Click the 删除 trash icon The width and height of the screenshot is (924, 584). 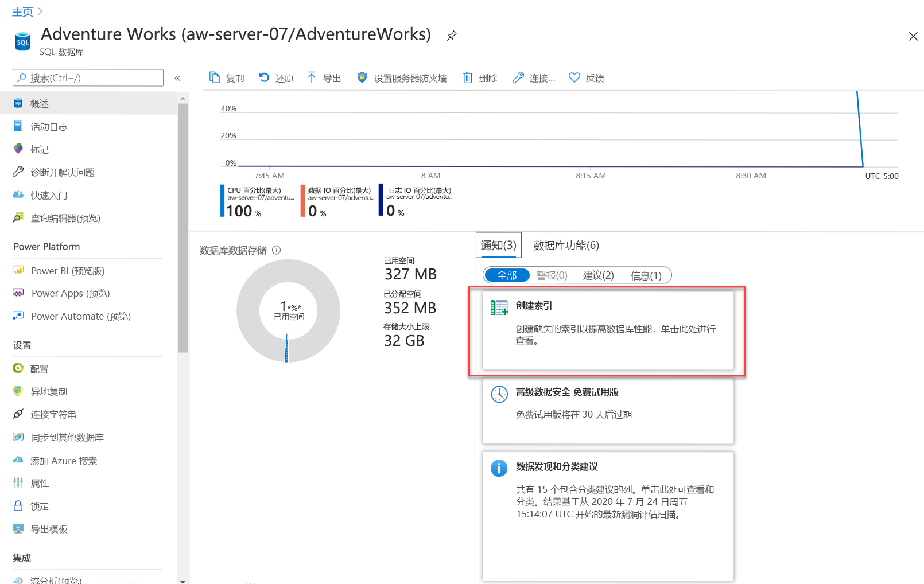point(468,77)
